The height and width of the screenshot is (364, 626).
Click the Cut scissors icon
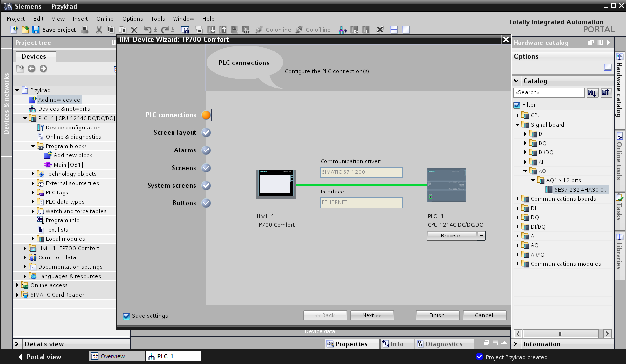(x=99, y=30)
